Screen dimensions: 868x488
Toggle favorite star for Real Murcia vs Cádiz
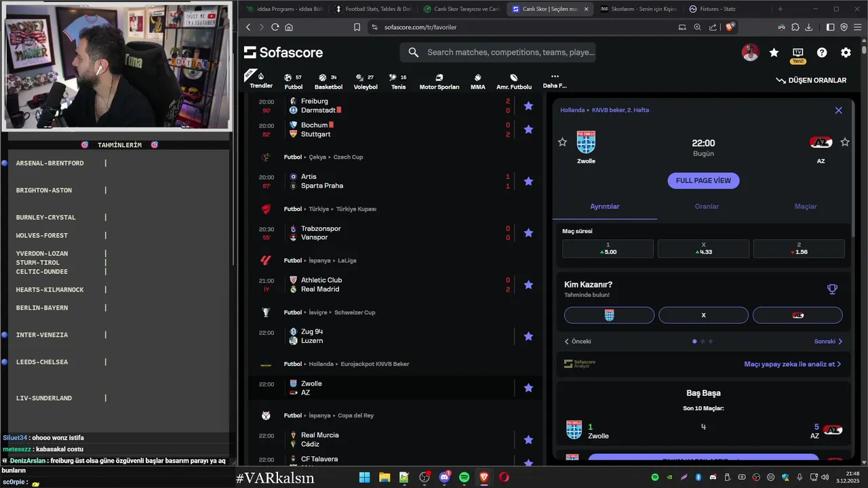(x=528, y=439)
